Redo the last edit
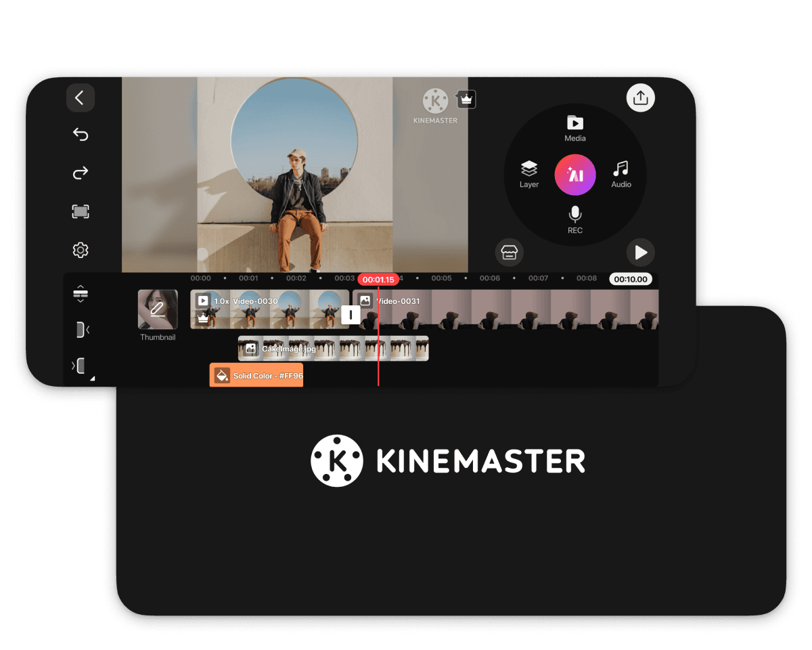Viewport: 812px width, 650px height. 81,173
